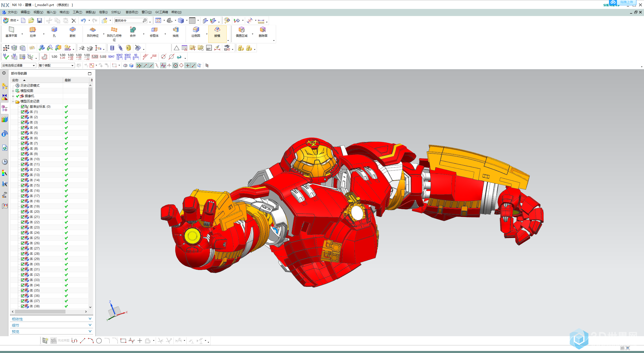Image resolution: width=644 pixels, height=353 pixels.
Task: Expand the 模型视图 tree node
Action: click(13, 91)
